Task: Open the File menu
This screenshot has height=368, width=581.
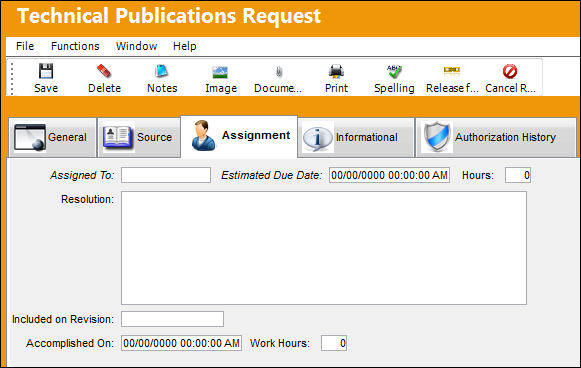Action: (x=25, y=46)
